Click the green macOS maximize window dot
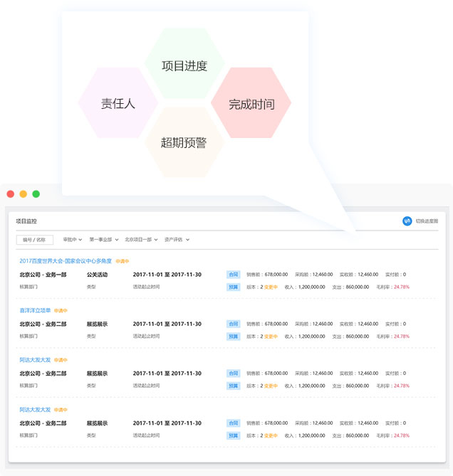The image size is (453, 476). pos(36,194)
